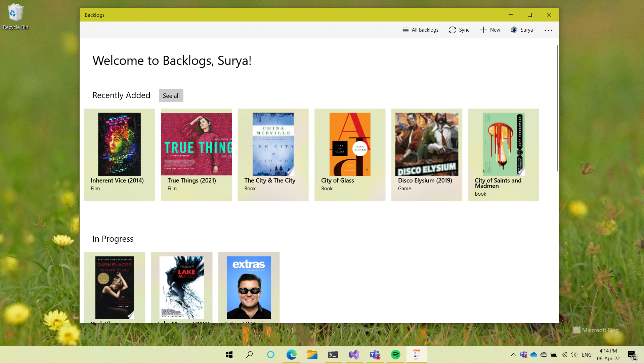Viewport: 644px width, 363px height.
Task: Click the ENG language indicator
Action: pyautogui.click(x=587, y=355)
